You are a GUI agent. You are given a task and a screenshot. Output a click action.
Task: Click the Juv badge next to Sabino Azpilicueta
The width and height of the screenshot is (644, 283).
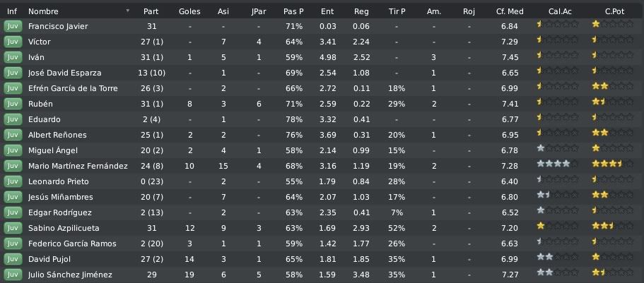point(13,228)
